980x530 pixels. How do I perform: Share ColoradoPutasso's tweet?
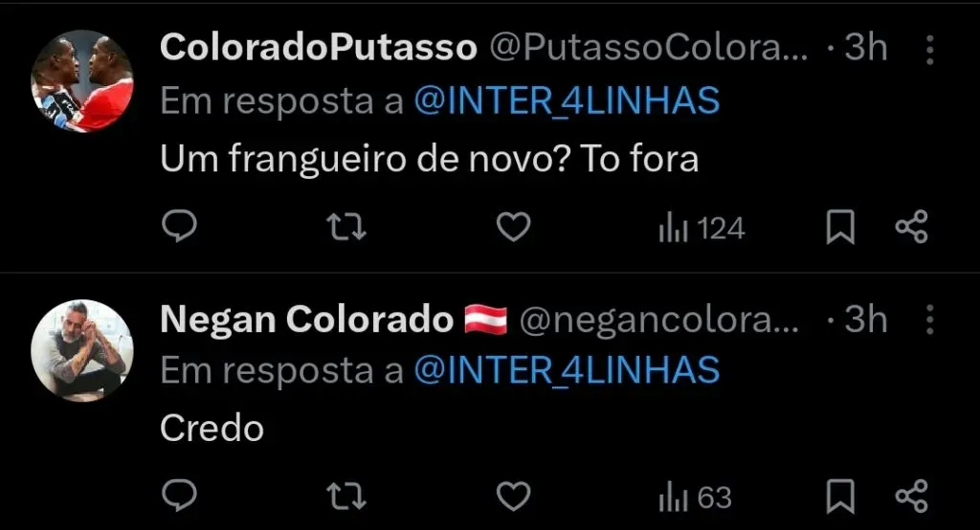tap(911, 228)
